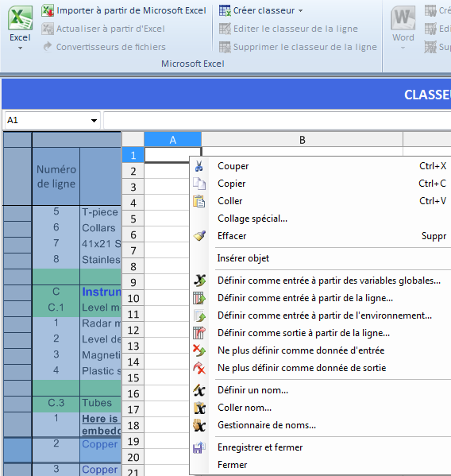Click the icon for entrée à partir de l'environnement

tap(199, 315)
